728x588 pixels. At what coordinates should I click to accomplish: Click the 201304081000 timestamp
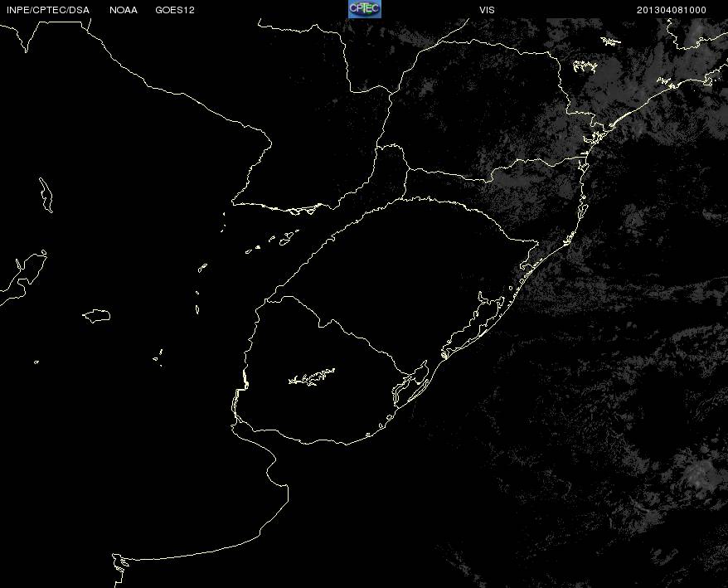coord(672,10)
